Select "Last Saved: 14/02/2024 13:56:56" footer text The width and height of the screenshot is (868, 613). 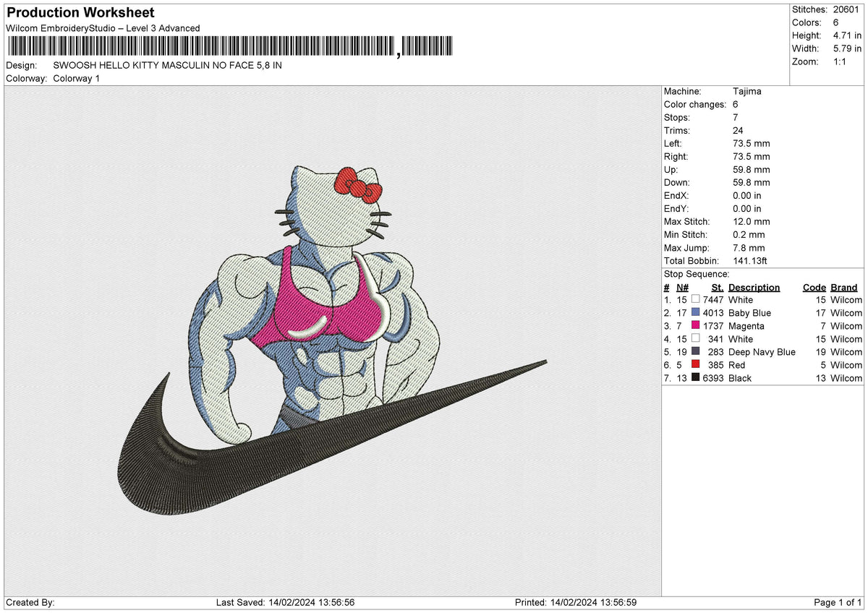tap(285, 602)
